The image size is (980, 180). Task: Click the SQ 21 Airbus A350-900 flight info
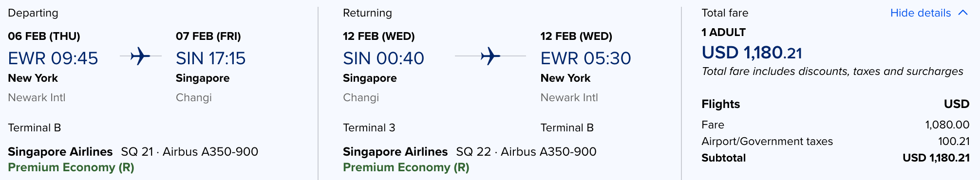click(189, 152)
